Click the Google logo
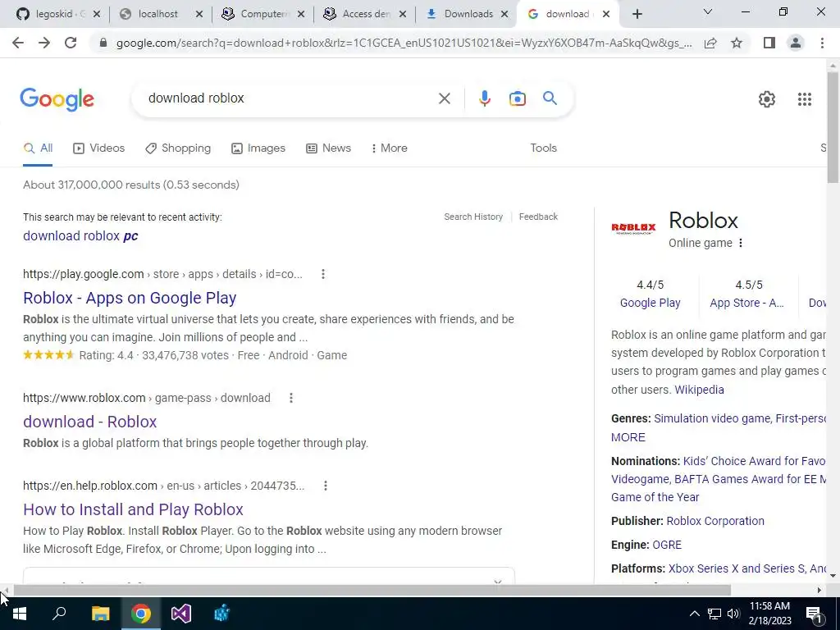 [x=57, y=99]
